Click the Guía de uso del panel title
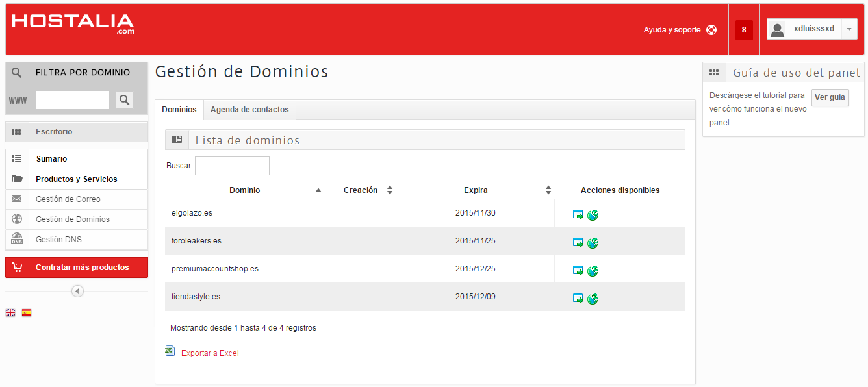The image size is (868, 387). pyautogui.click(x=797, y=73)
